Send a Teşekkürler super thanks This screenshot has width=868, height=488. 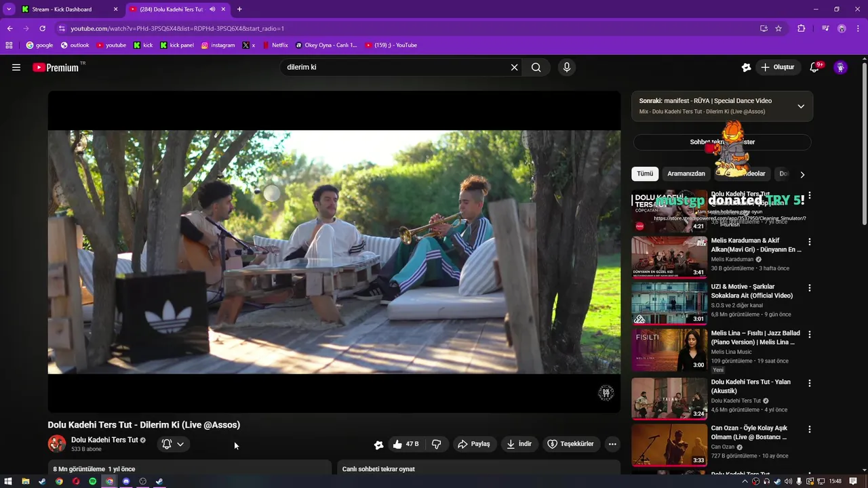571,444
